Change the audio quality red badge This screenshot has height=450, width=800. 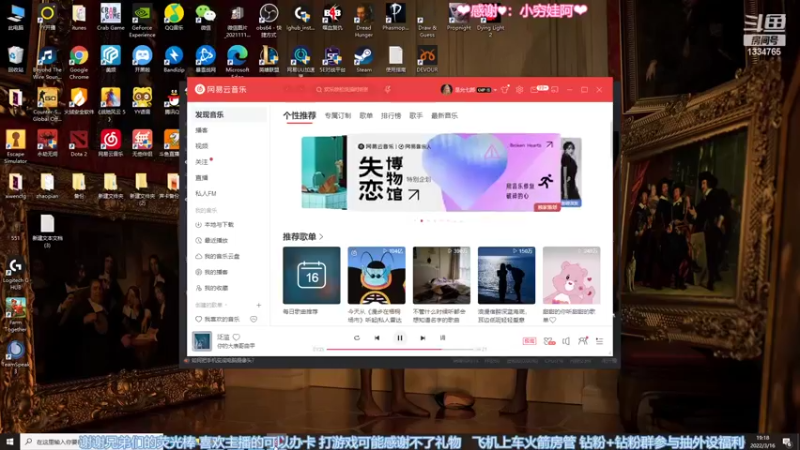click(530, 341)
